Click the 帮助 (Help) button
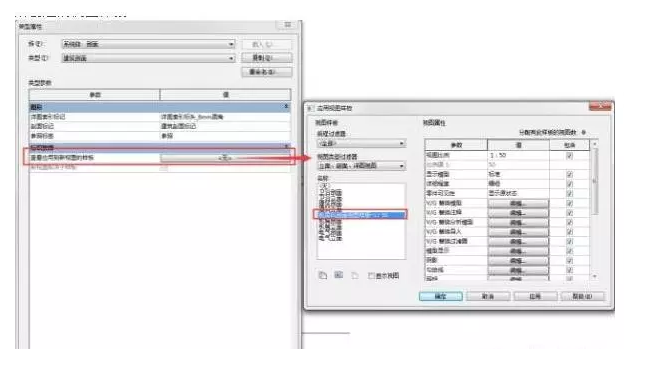 pyautogui.click(x=582, y=296)
